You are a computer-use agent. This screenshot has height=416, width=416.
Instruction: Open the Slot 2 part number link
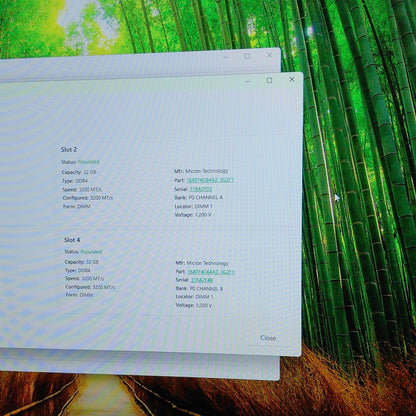click(x=210, y=180)
